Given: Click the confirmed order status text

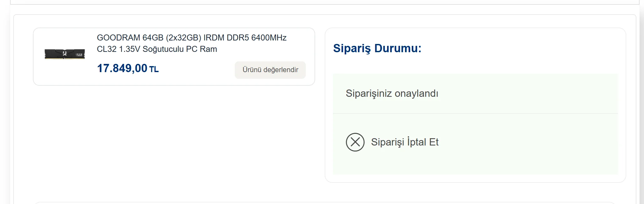Looking at the screenshot, I should coord(392,93).
